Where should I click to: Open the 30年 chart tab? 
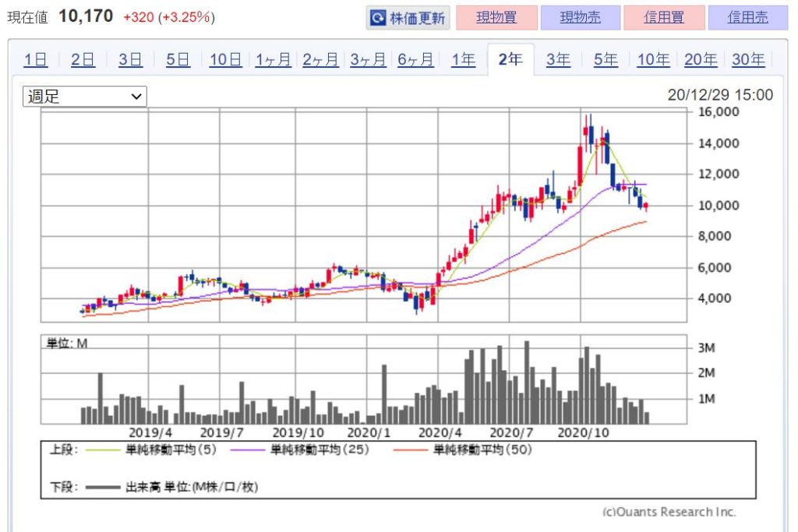[748, 60]
